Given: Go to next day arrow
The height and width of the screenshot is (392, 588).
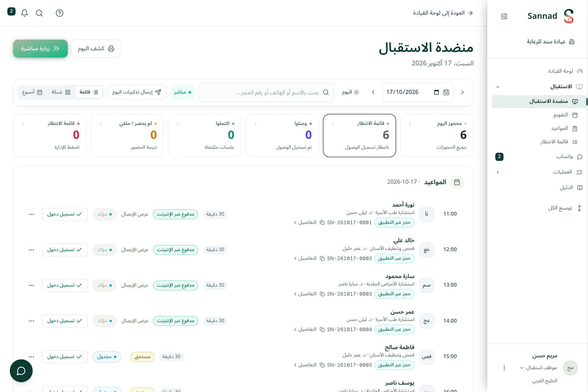Looking at the screenshot, I should (373, 92).
